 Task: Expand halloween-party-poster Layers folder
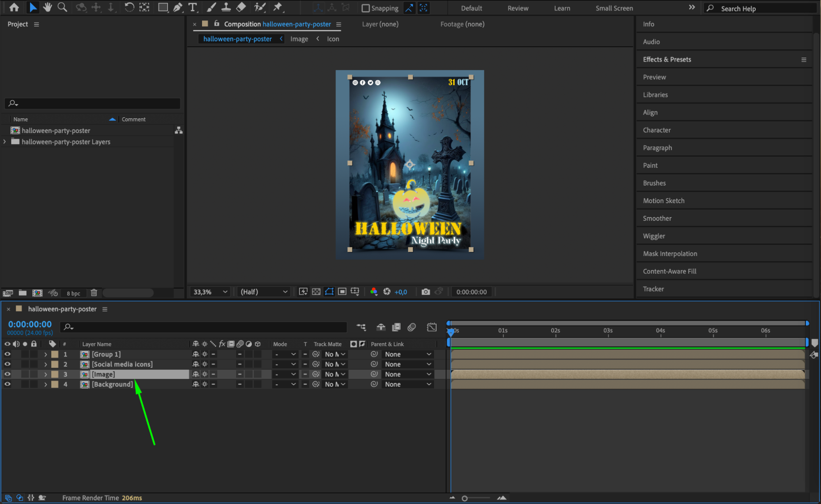click(x=5, y=142)
